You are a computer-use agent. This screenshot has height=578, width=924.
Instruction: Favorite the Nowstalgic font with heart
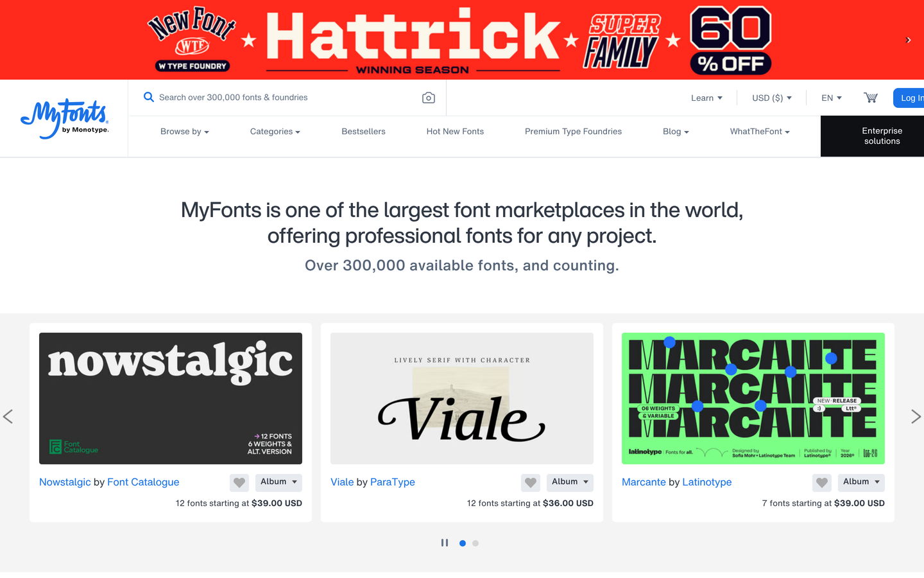[x=239, y=482]
